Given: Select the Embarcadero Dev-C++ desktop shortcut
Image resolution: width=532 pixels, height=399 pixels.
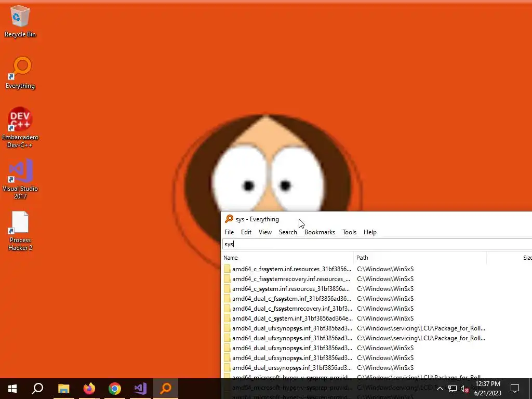Looking at the screenshot, I should [x=20, y=128].
